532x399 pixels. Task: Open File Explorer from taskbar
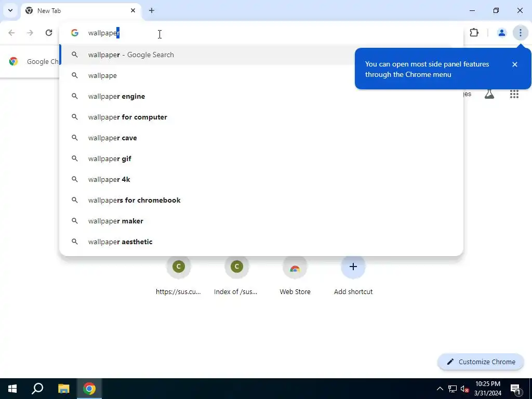64,389
